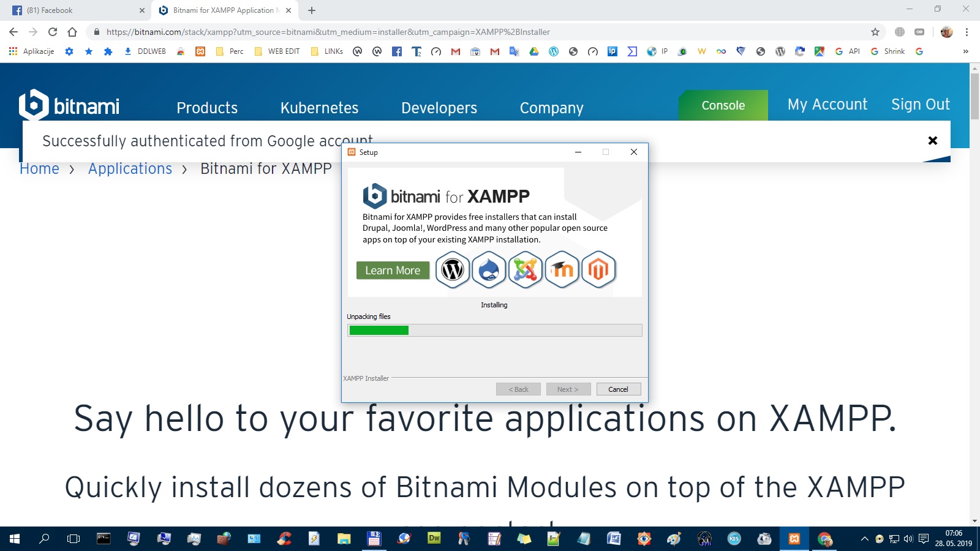Open the Aplikacije apps shortcut
The image size is (980, 551).
(x=31, y=51)
